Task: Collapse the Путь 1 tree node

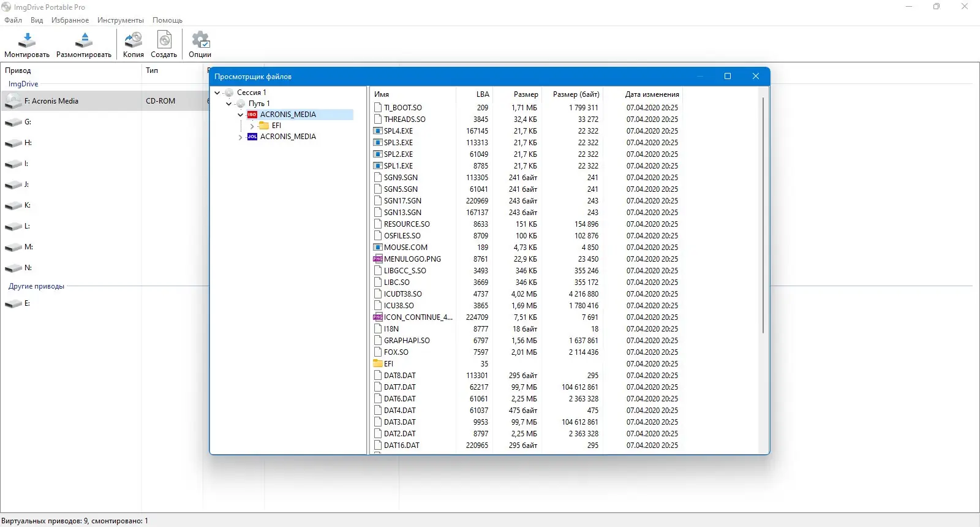Action: point(228,104)
